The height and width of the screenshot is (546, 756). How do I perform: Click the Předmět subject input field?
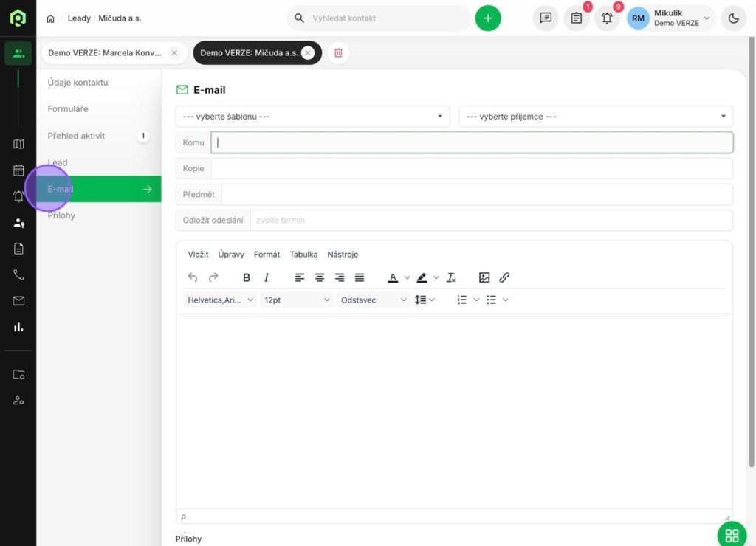coord(476,195)
